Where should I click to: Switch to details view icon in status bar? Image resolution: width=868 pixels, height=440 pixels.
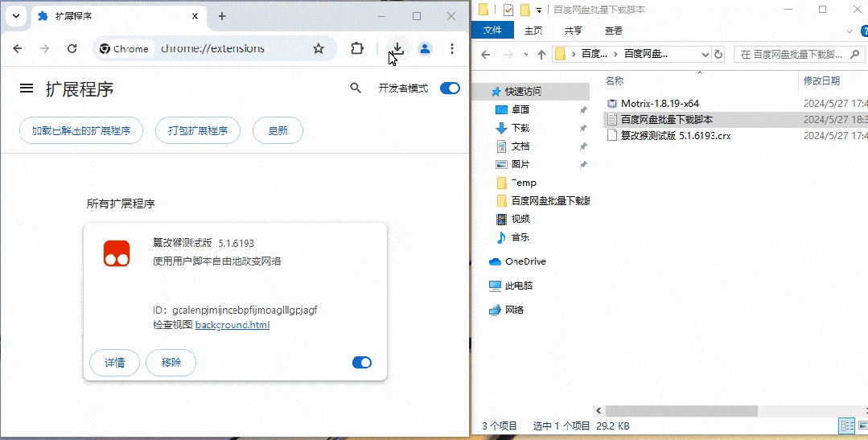(x=847, y=426)
